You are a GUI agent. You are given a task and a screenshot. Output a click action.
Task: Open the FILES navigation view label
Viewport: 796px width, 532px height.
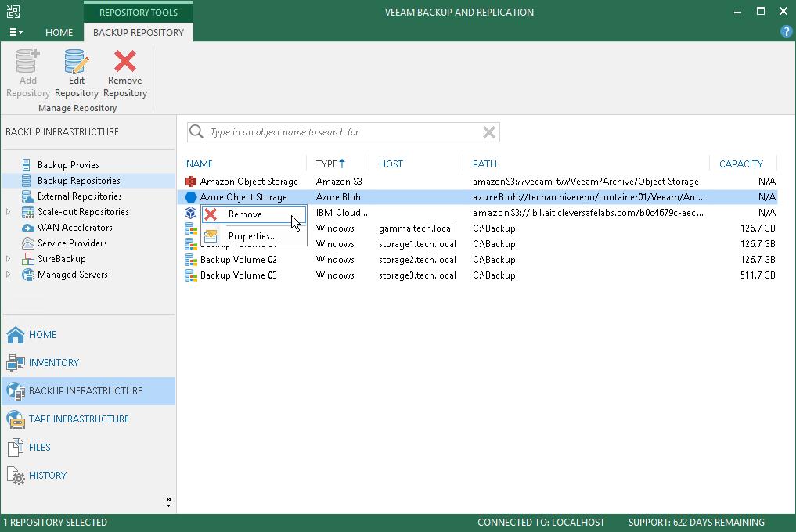click(40, 448)
